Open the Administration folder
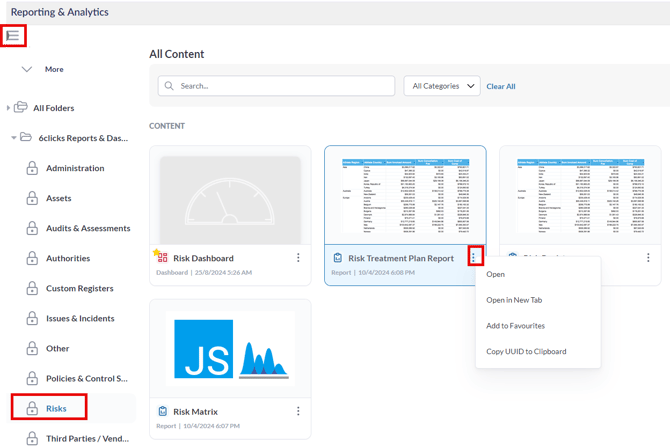Viewport: 670px width, 448px height. pos(75,168)
